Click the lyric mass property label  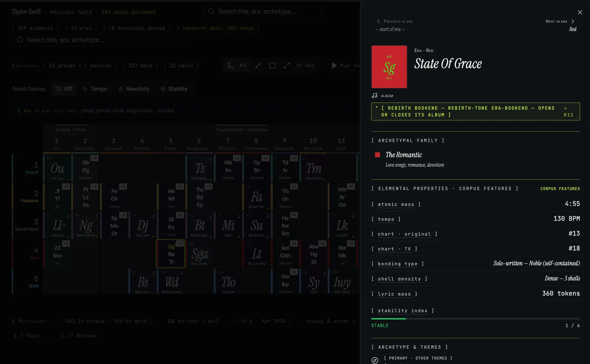click(x=394, y=294)
